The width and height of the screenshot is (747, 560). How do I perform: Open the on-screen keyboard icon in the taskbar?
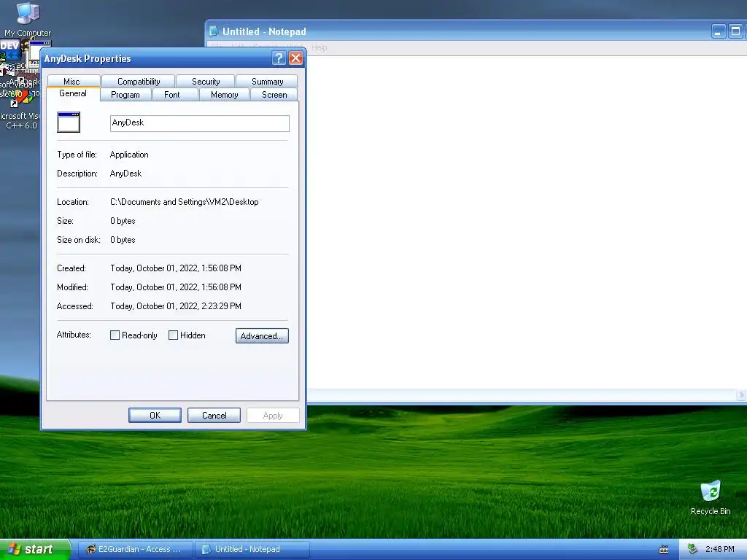click(x=664, y=550)
